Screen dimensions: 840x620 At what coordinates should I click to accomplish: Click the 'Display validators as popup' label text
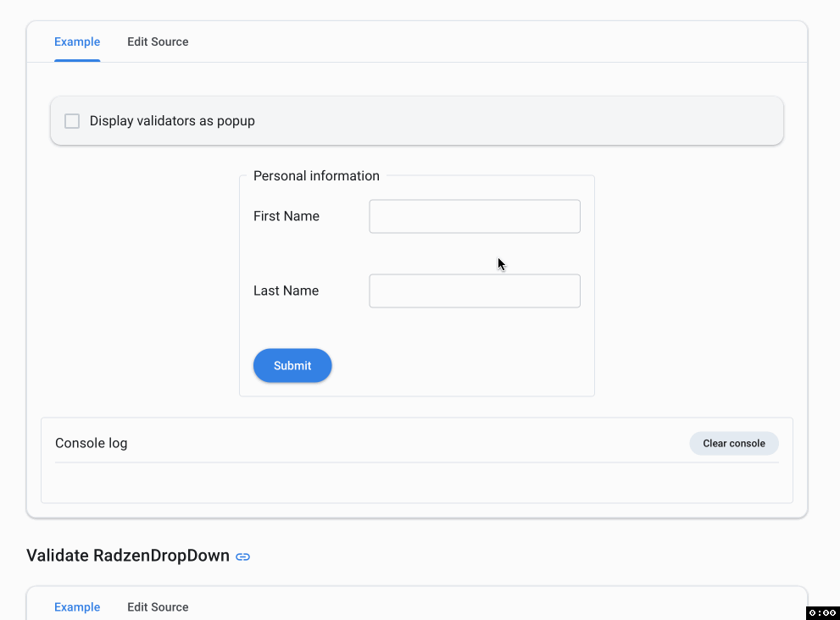point(172,121)
